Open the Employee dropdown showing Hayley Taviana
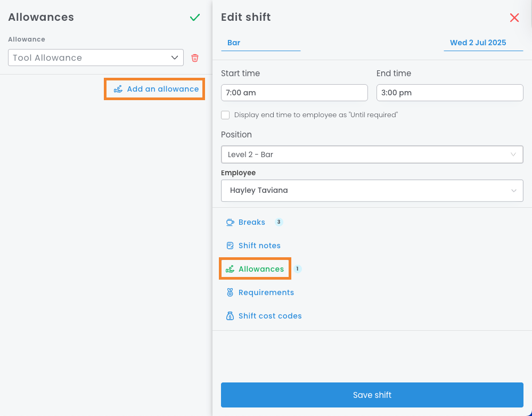 (372, 190)
